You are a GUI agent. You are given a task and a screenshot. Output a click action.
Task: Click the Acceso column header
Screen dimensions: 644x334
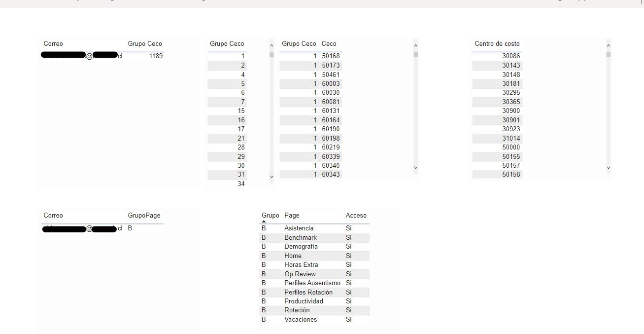[356, 216]
